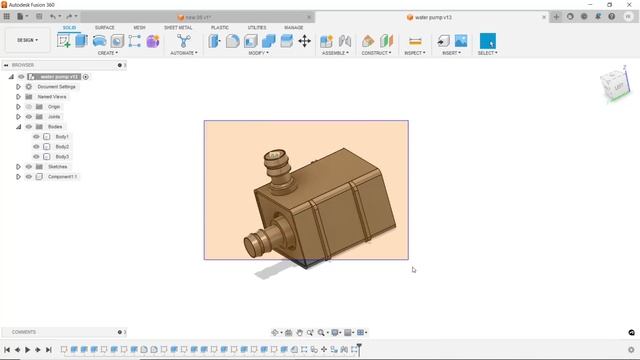Image resolution: width=640 pixels, height=360 pixels.
Task: Click the Look At navigation icon
Action: pos(289,333)
